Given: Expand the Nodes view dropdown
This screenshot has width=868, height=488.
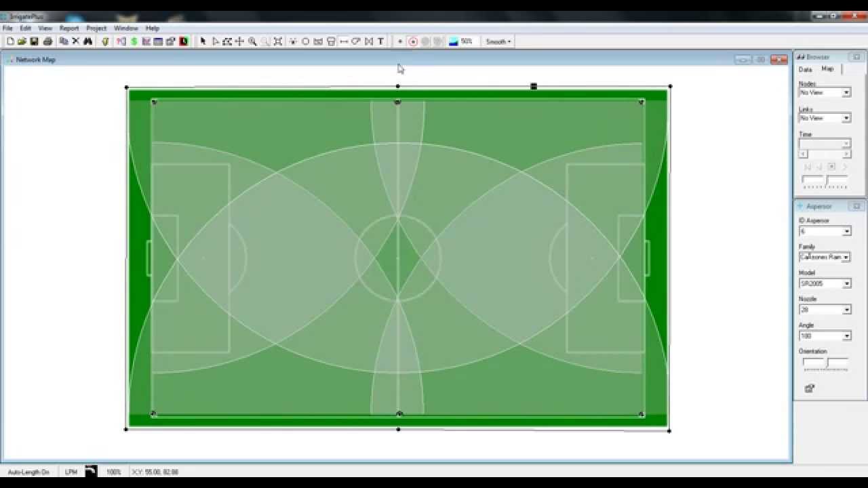Looking at the screenshot, I should [846, 92].
